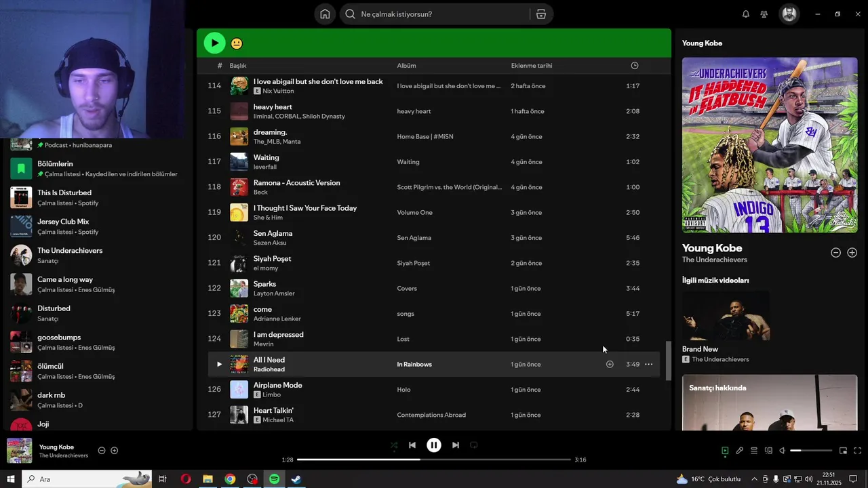
Task: Select the Sparks by Layton Amsler track
Action: [x=434, y=288]
